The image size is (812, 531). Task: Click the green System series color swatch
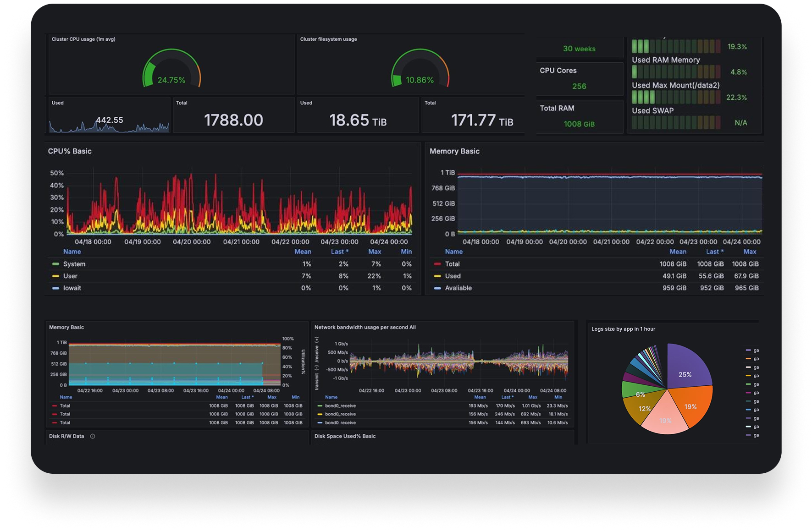point(55,264)
